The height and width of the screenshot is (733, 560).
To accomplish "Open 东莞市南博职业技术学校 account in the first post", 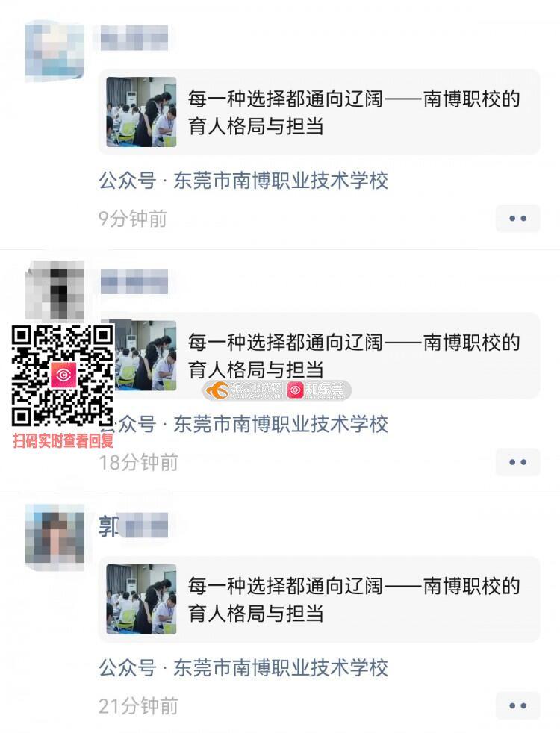I will [x=281, y=181].
